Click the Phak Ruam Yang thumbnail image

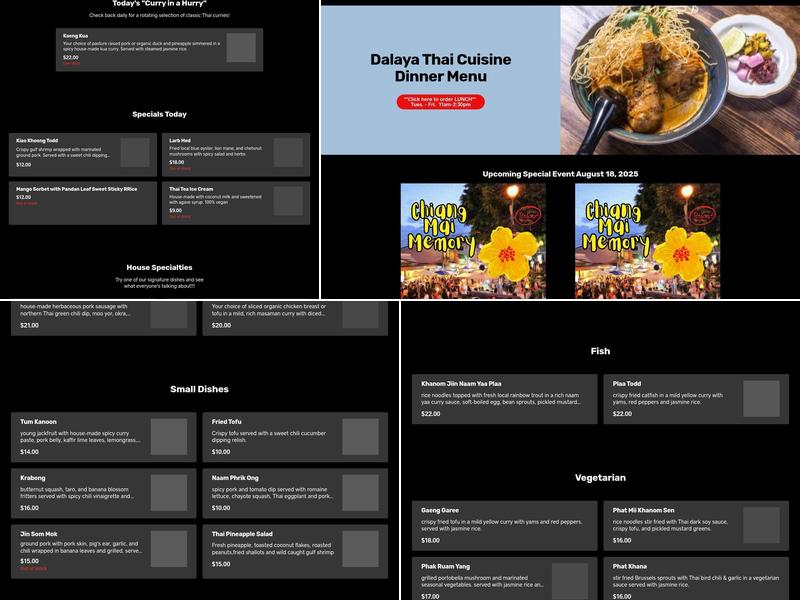(570, 581)
